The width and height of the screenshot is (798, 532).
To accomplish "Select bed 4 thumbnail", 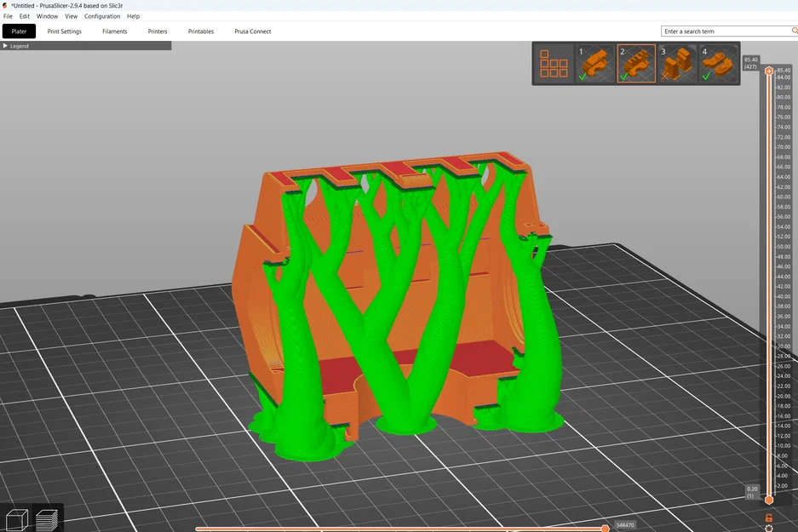I will (x=719, y=64).
